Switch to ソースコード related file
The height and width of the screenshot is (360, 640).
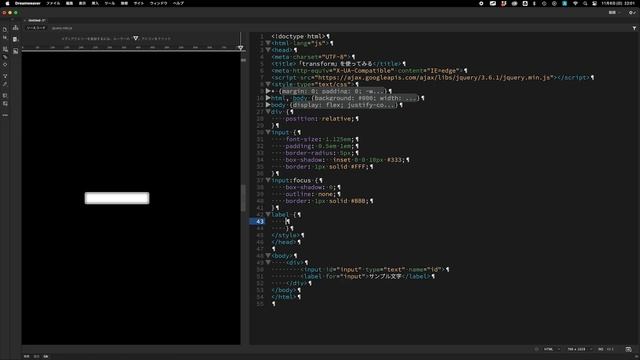[x=36, y=28]
